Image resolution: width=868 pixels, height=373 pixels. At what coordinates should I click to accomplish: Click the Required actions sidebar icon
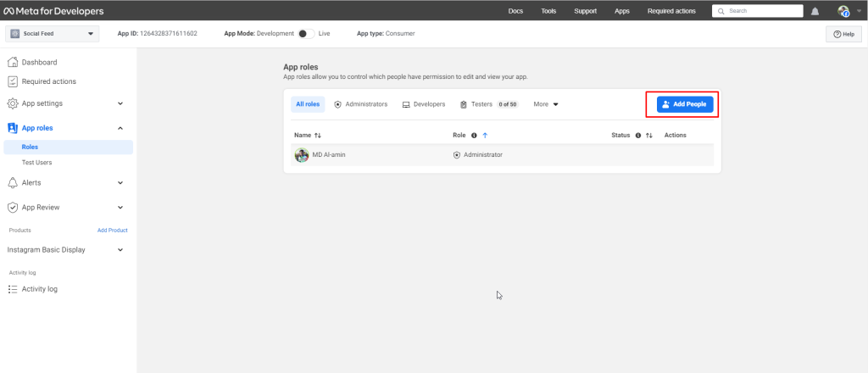tap(13, 81)
